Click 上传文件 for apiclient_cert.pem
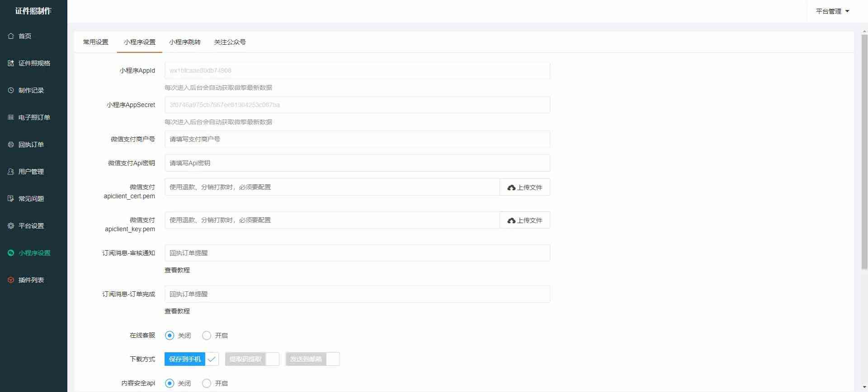 [x=524, y=187]
